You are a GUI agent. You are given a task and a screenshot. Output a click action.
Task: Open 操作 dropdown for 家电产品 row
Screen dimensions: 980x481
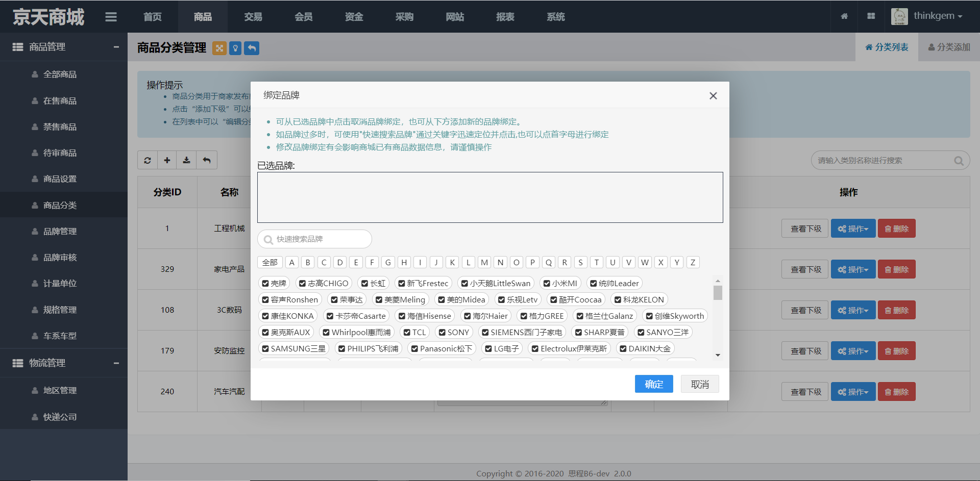coord(853,269)
